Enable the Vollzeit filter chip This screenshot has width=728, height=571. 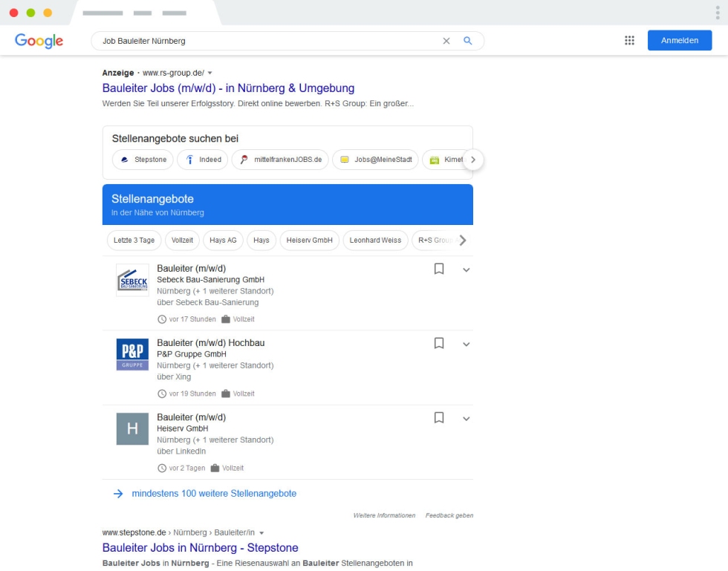tap(183, 240)
